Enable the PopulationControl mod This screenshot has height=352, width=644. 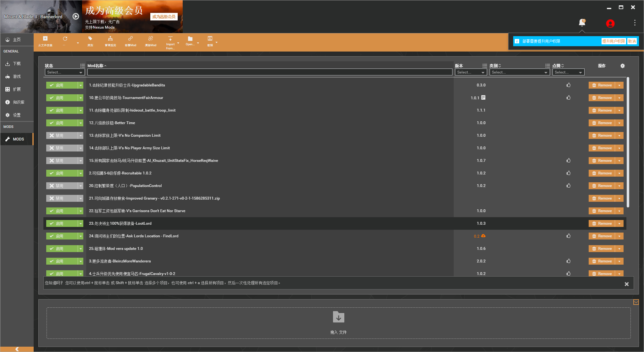tap(62, 186)
